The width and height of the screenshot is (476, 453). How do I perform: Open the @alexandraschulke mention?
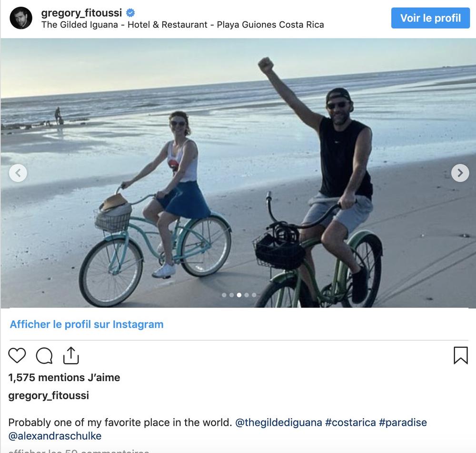pyautogui.click(x=55, y=436)
